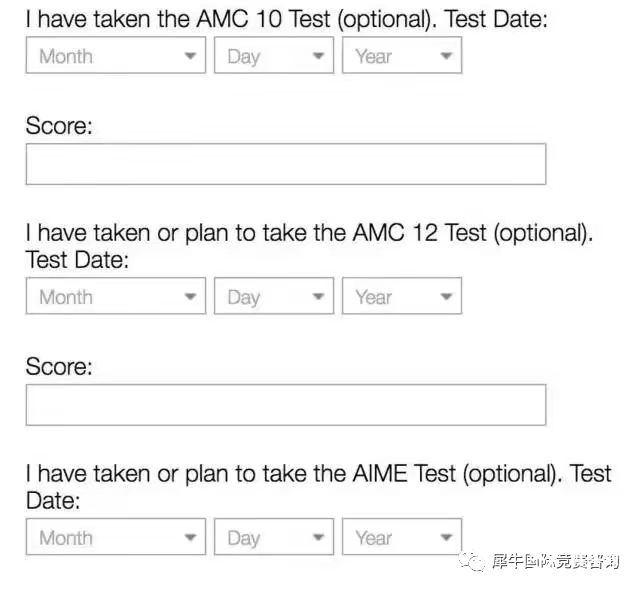Open the AMC 12 test Year dropdown
The width and height of the screenshot is (640, 590).
click(401, 297)
